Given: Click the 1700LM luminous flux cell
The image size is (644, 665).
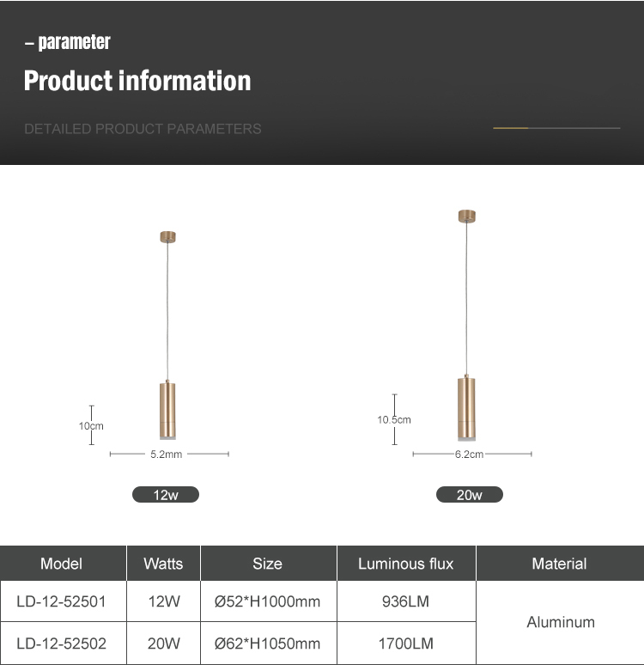Looking at the screenshot, I should click(x=405, y=644).
